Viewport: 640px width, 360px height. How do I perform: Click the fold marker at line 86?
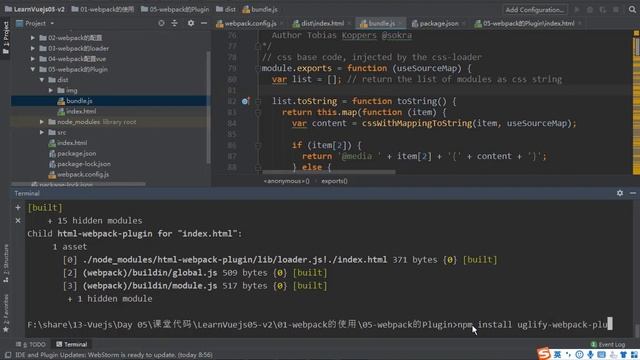pos(258,145)
